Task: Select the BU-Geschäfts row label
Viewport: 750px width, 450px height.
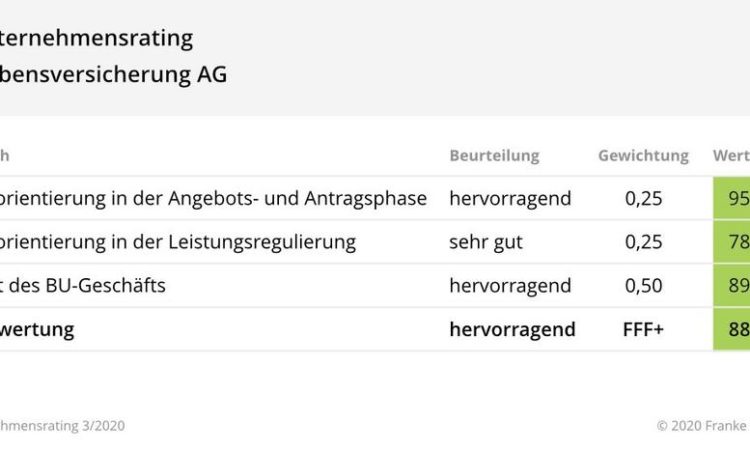Action: [83, 285]
